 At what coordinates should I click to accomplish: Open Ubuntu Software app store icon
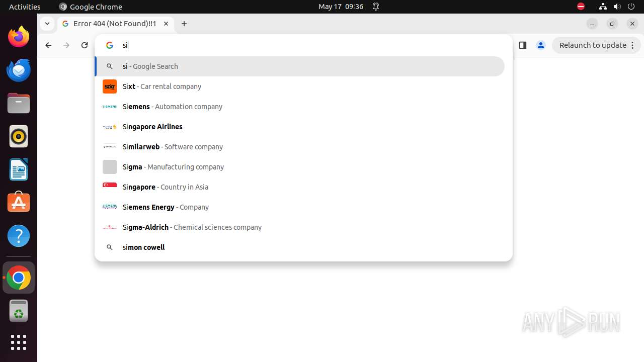click(x=19, y=203)
